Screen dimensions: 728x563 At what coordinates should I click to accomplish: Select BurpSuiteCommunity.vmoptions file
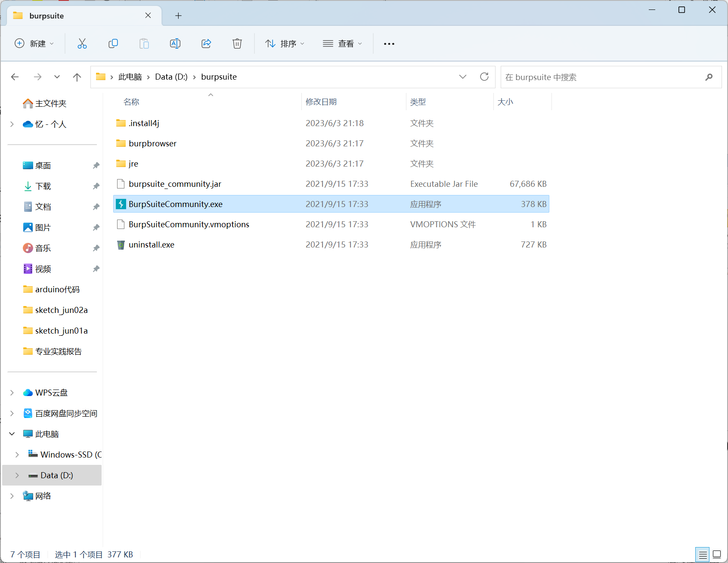pyautogui.click(x=331, y=224)
